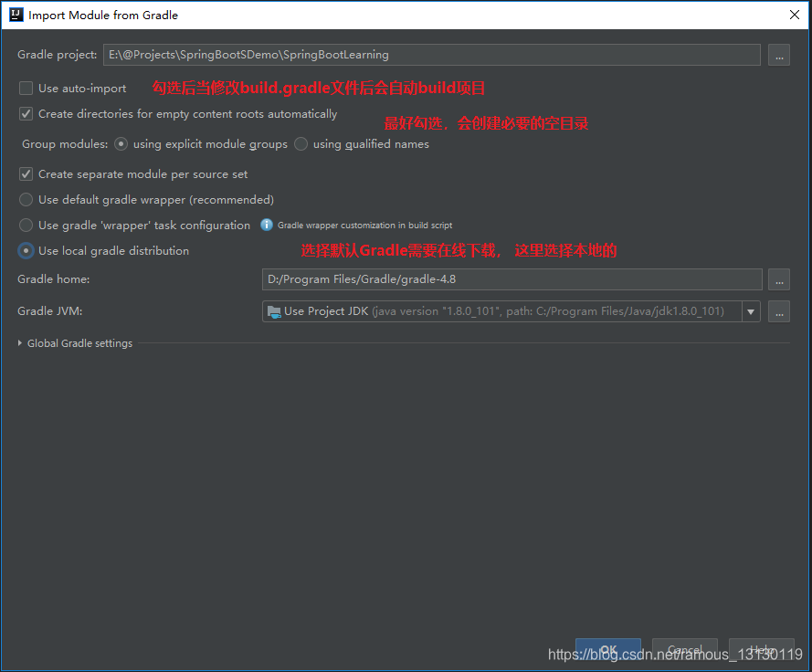Click the Gradle home path field

pos(512,279)
